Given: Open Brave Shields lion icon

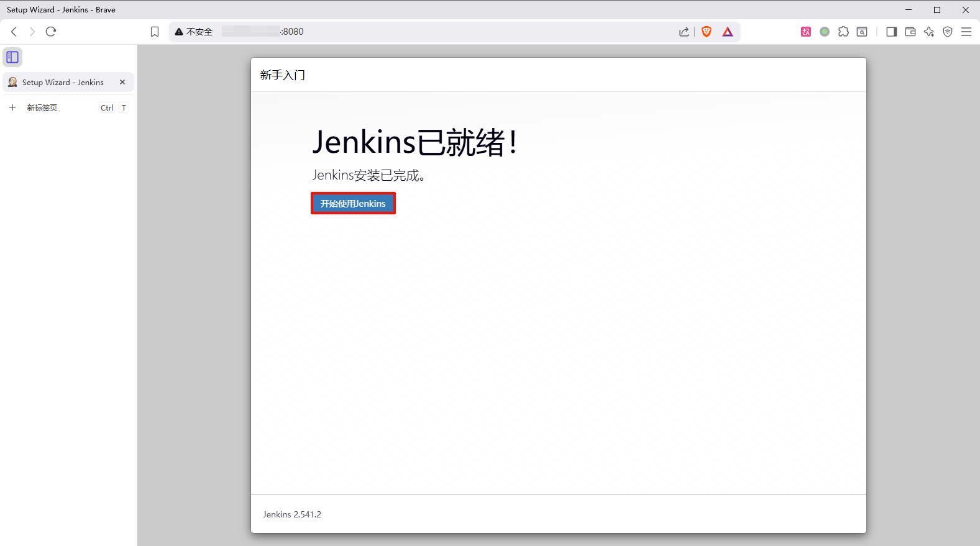Looking at the screenshot, I should (x=707, y=32).
